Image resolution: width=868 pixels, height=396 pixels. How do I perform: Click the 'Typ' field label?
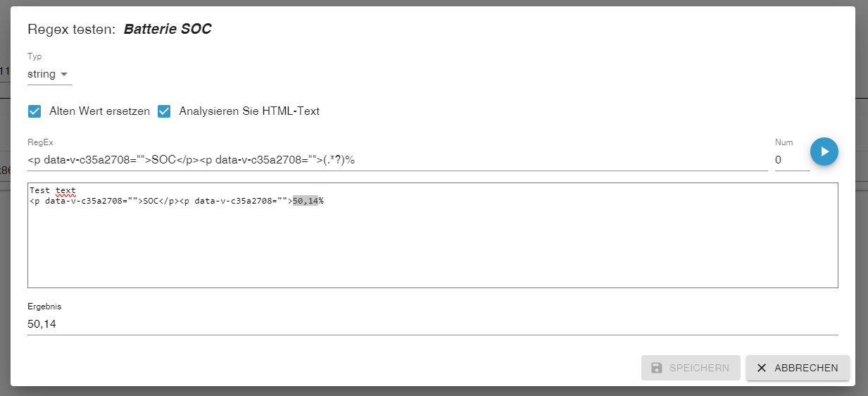[x=34, y=56]
